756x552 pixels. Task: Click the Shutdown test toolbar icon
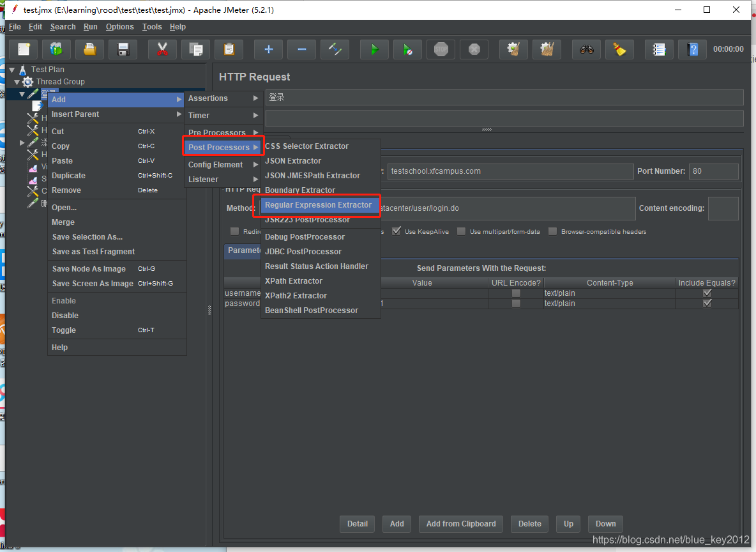tap(474, 49)
